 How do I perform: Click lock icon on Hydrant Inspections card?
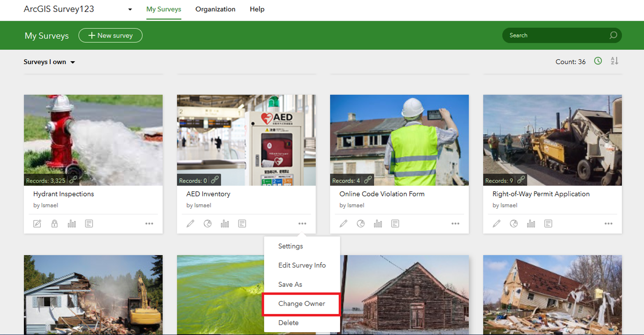tap(54, 223)
